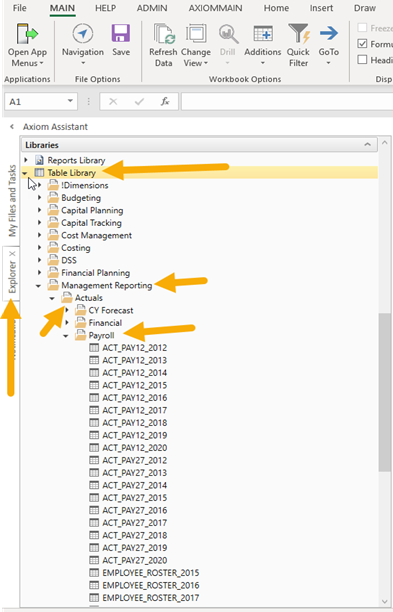Click the Drill magnifier icon
The image size is (393, 612).
(x=228, y=34)
